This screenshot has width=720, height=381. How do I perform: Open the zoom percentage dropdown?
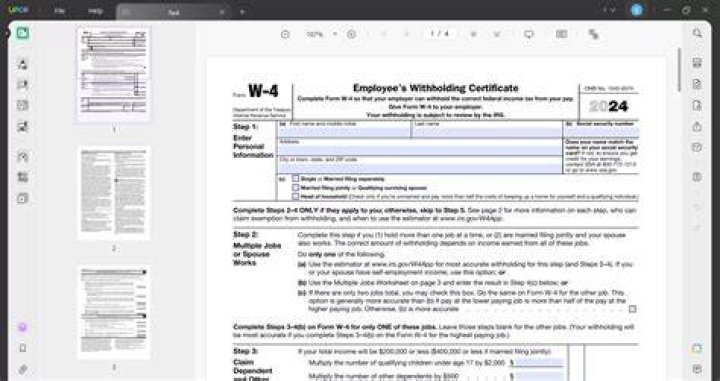335,34
